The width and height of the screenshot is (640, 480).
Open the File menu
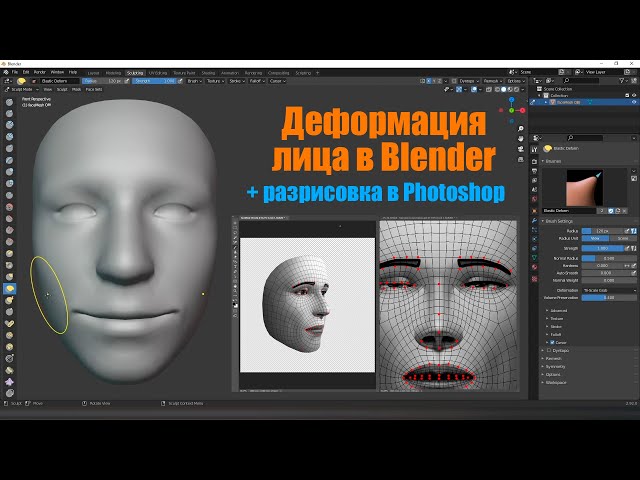click(x=15, y=72)
